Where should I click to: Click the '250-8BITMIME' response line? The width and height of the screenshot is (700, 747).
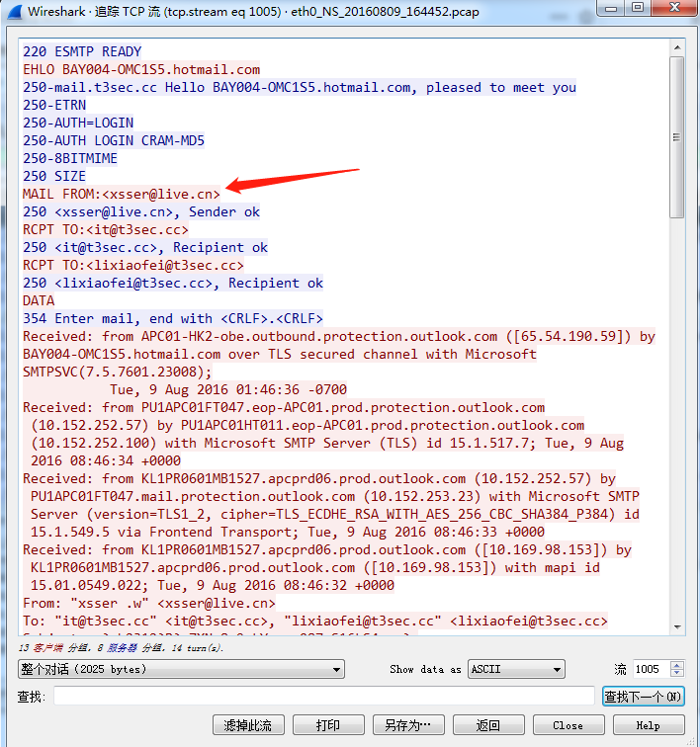69,158
